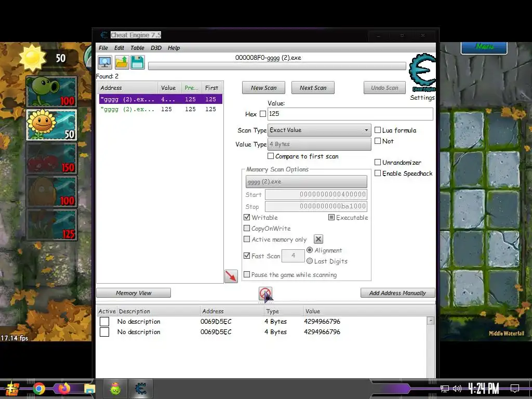Open File Explorer from the taskbar

tap(89, 389)
